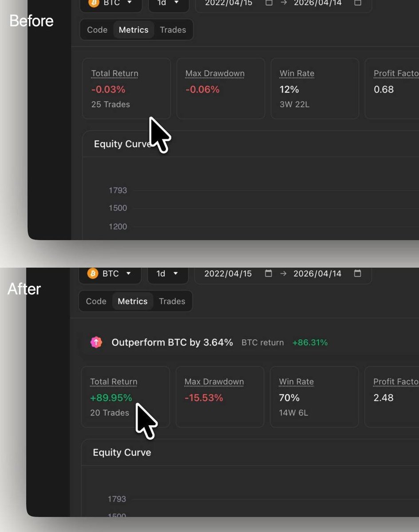Switch to Trades tab in After panel
The image size is (419, 532).
pos(172,301)
